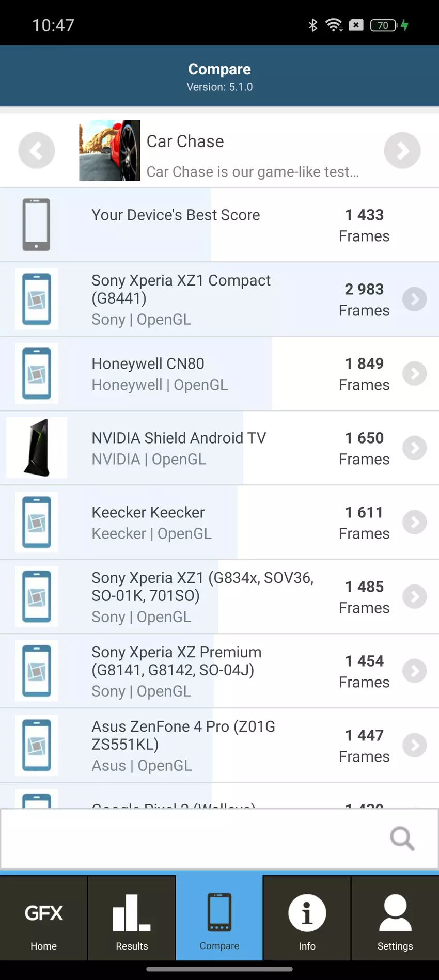Tap the NVIDIA Shield device image

coord(37,448)
